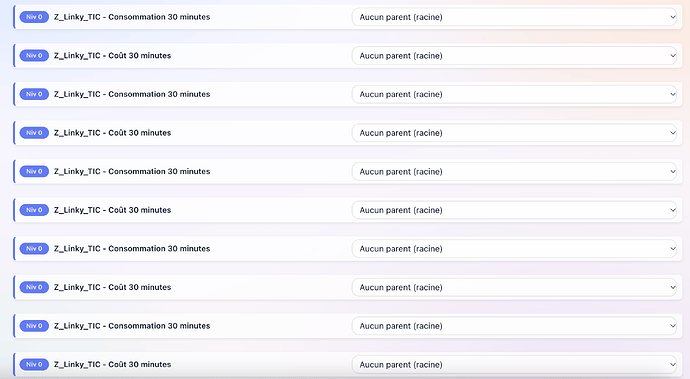690x379 pixels.
Task: Open parent dropdown of last Consommation 30 minutes row
Action: [x=514, y=326]
